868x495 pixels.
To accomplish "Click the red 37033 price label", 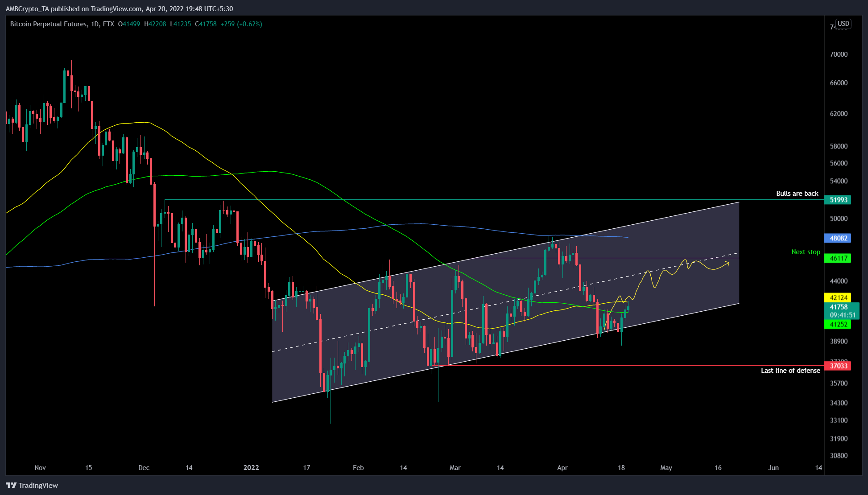I will [x=838, y=366].
